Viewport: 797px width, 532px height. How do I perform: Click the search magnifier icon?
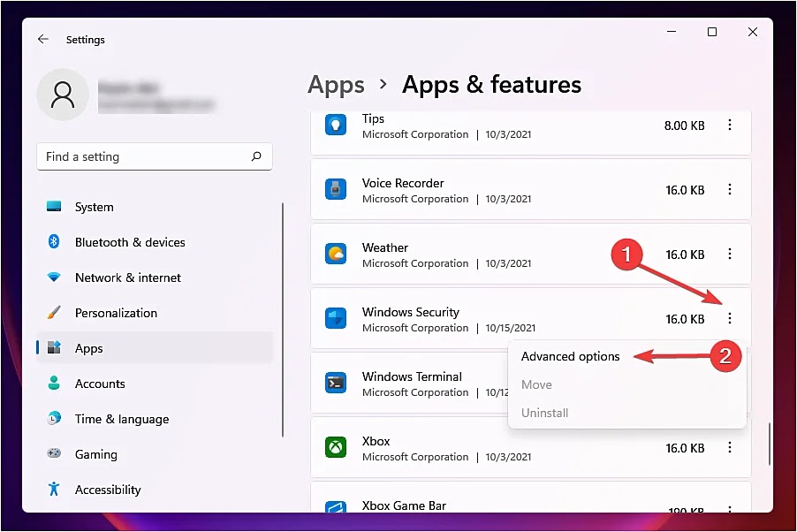(256, 156)
